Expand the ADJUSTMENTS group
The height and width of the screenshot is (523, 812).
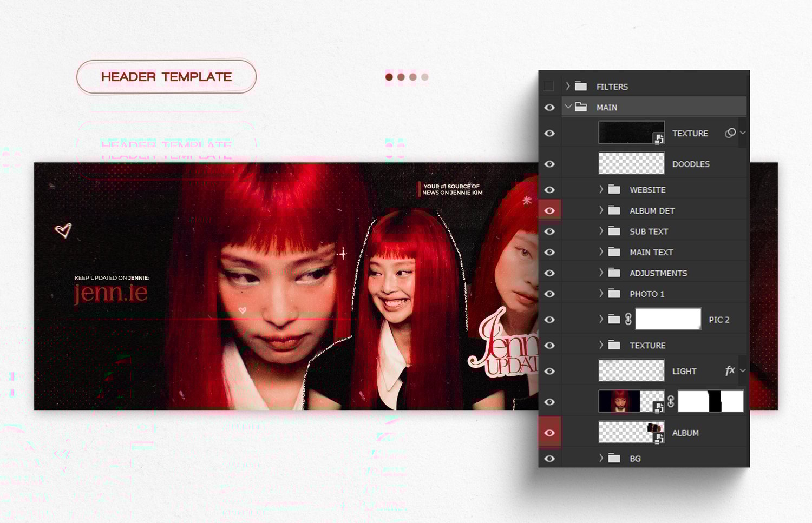tap(601, 273)
